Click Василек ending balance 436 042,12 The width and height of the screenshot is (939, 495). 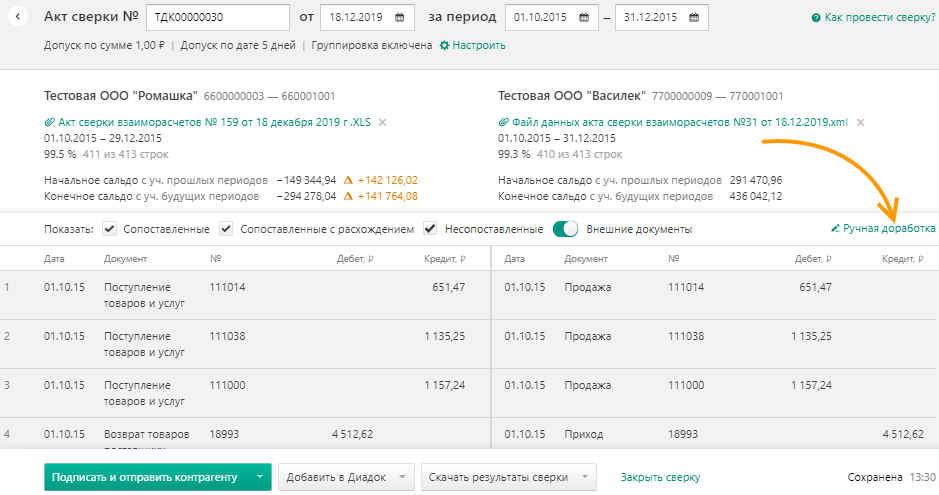(756, 196)
